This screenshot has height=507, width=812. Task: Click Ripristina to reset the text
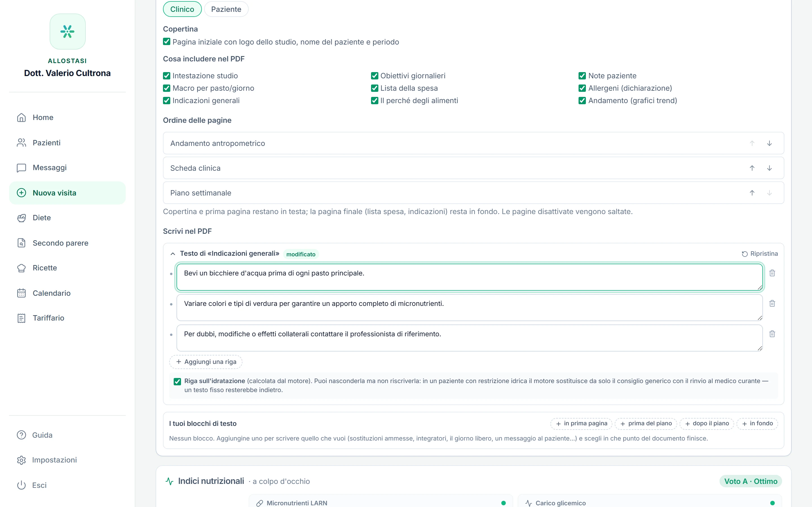760,254
